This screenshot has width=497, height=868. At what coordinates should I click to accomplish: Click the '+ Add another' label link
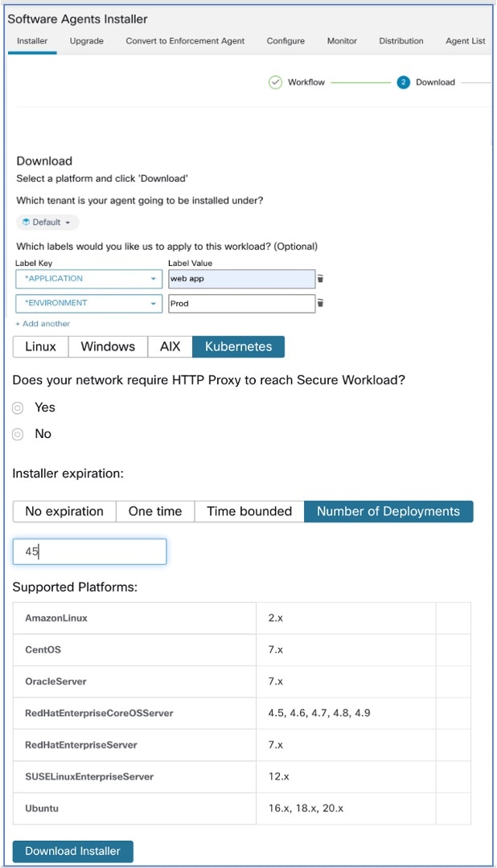pyautogui.click(x=43, y=323)
